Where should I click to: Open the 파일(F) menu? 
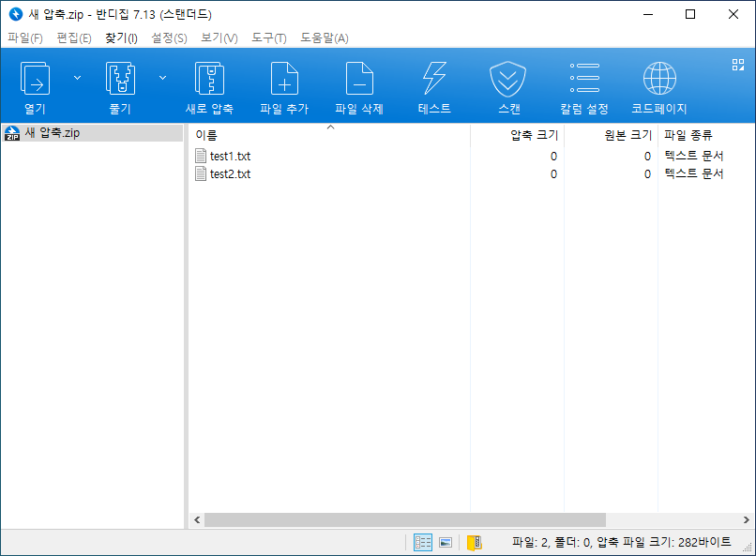coord(25,38)
